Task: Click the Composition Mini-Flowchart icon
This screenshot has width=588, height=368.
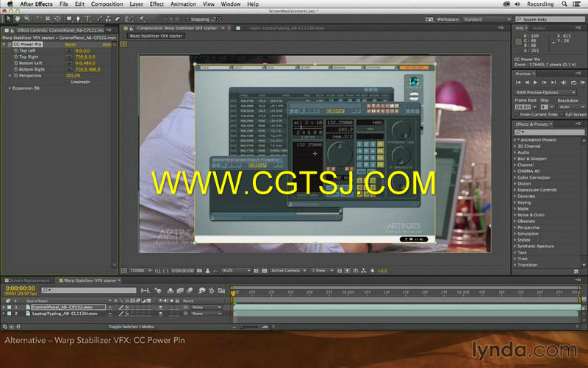Action: click(x=145, y=290)
